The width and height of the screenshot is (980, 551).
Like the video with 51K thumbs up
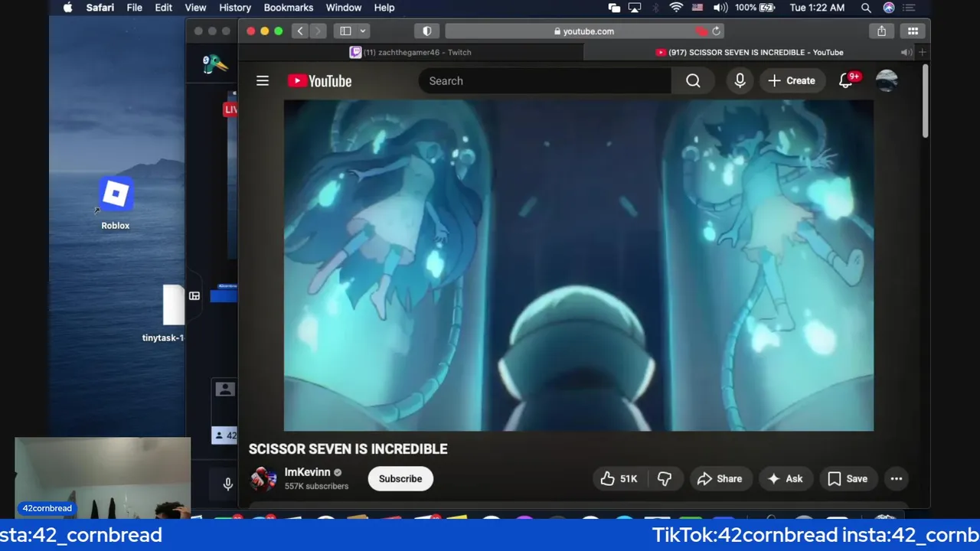click(x=619, y=479)
